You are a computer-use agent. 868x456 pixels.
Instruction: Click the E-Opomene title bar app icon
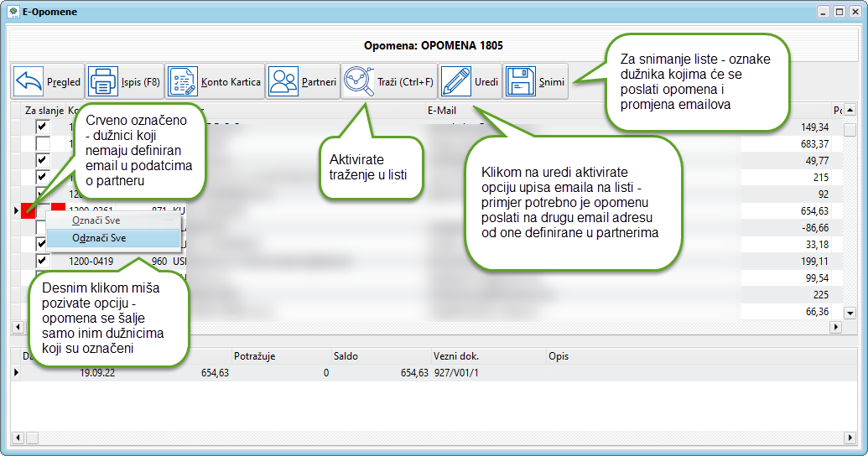coord(14,12)
